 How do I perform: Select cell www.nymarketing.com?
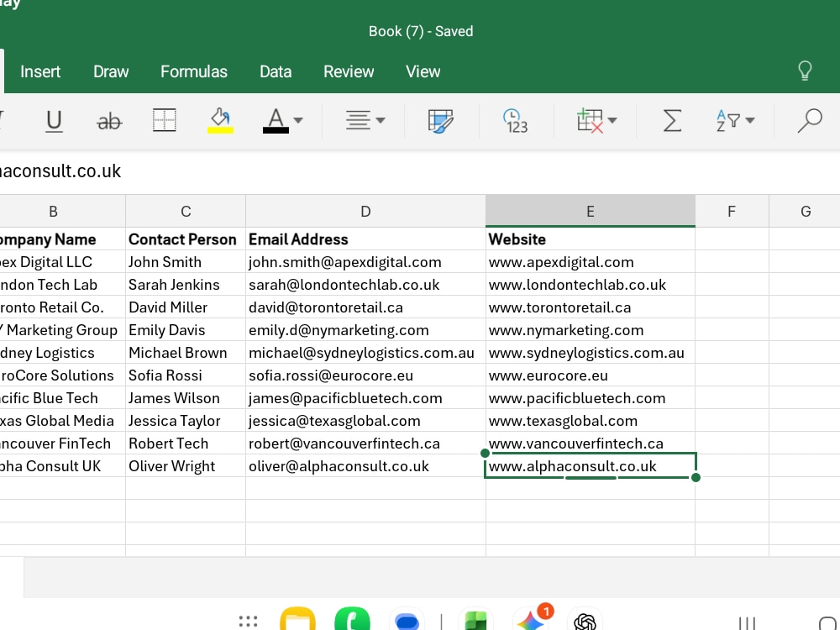pos(591,330)
